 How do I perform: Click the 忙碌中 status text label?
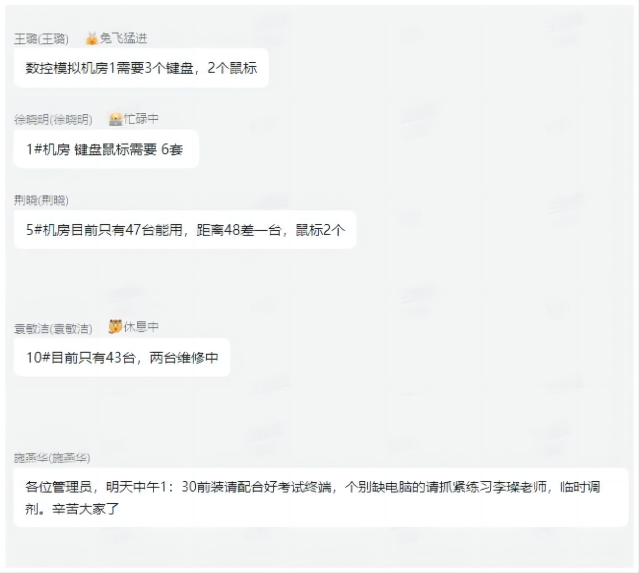click(x=141, y=119)
